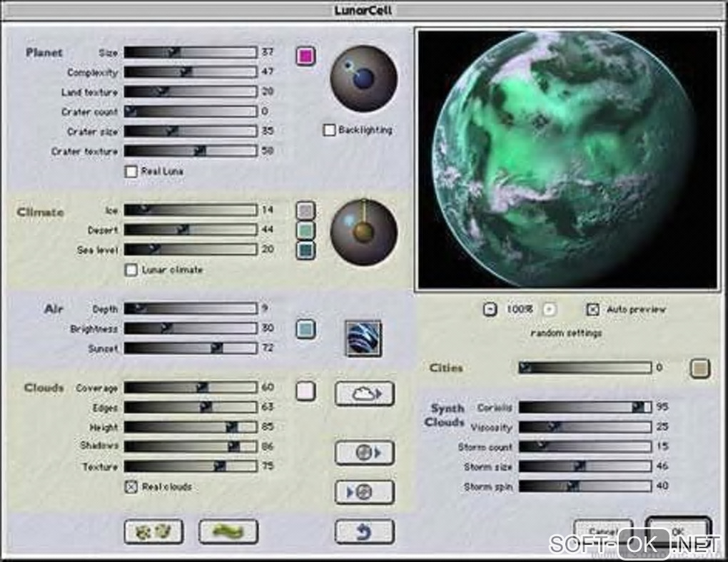Click the Clouds Shadows slider
Screen dimensions: 728x562
point(191,447)
